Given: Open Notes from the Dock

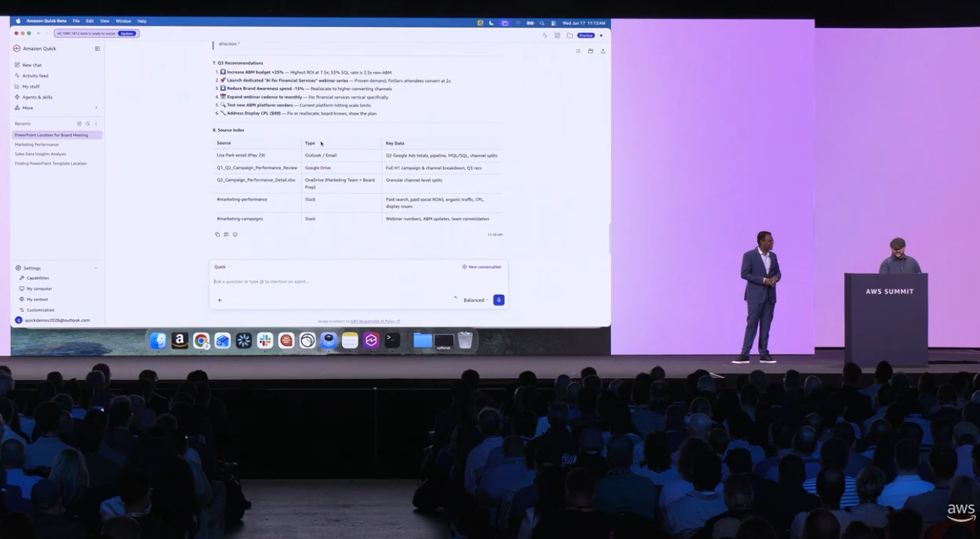Looking at the screenshot, I should point(350,341).
